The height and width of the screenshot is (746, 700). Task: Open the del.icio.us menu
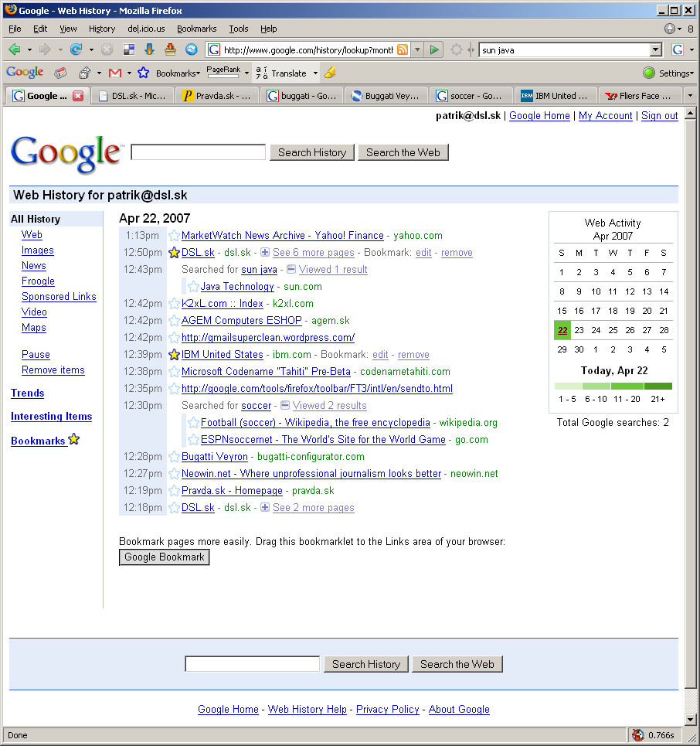146,29
